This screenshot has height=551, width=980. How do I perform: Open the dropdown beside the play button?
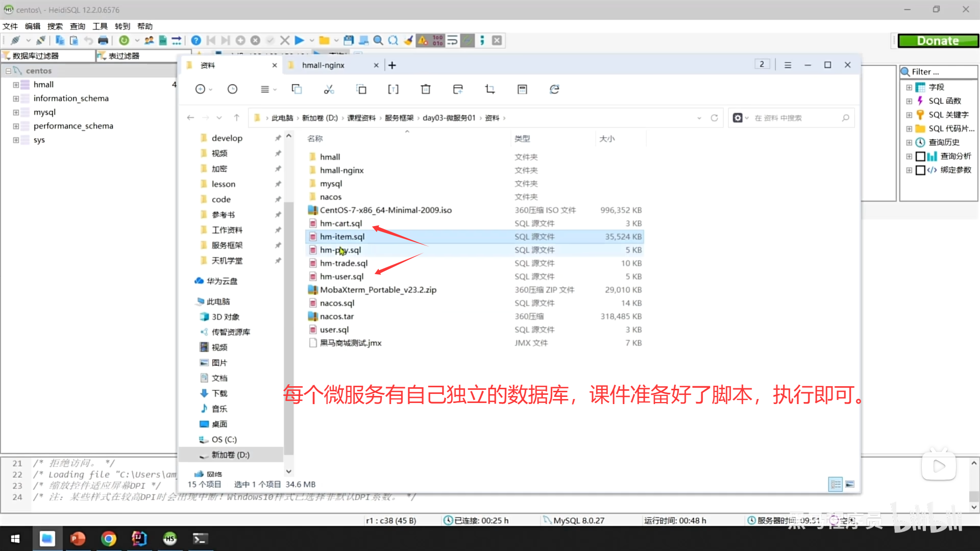pos(312,40)
